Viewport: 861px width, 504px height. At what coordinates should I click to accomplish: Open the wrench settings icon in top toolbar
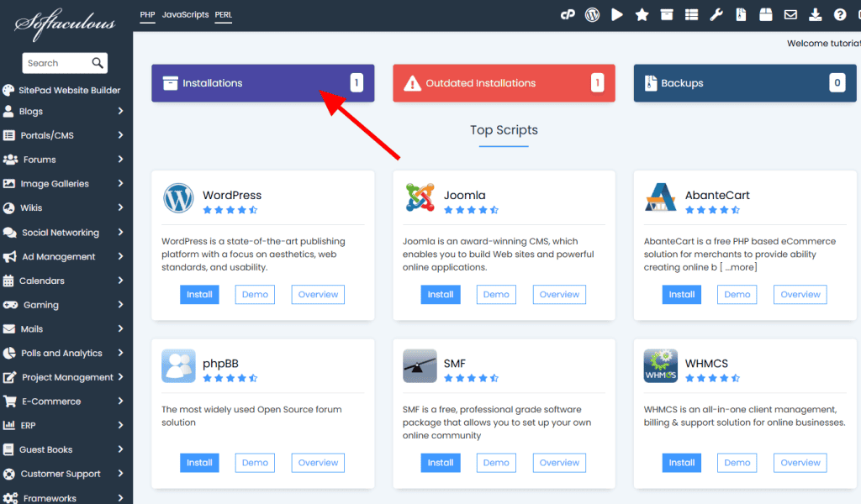point(716,15)
